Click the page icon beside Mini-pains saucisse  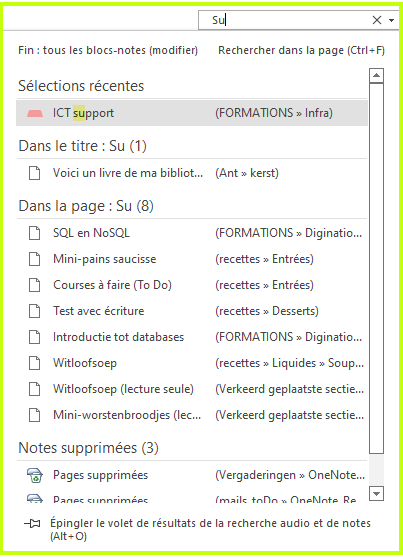point(35,259)
